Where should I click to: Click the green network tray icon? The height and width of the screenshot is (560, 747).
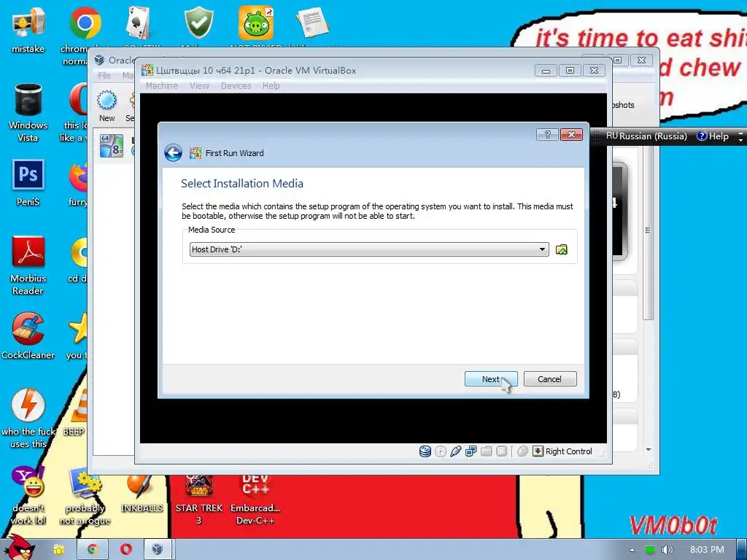pyautogui.click(x=649, y=550)
